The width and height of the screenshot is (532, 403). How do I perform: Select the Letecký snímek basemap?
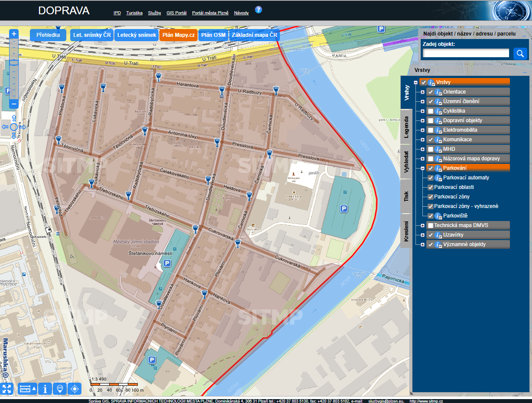point(136,35)
